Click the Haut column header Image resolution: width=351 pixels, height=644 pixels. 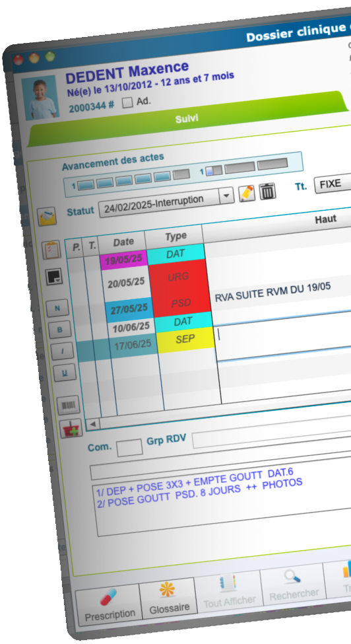point(325,219)
